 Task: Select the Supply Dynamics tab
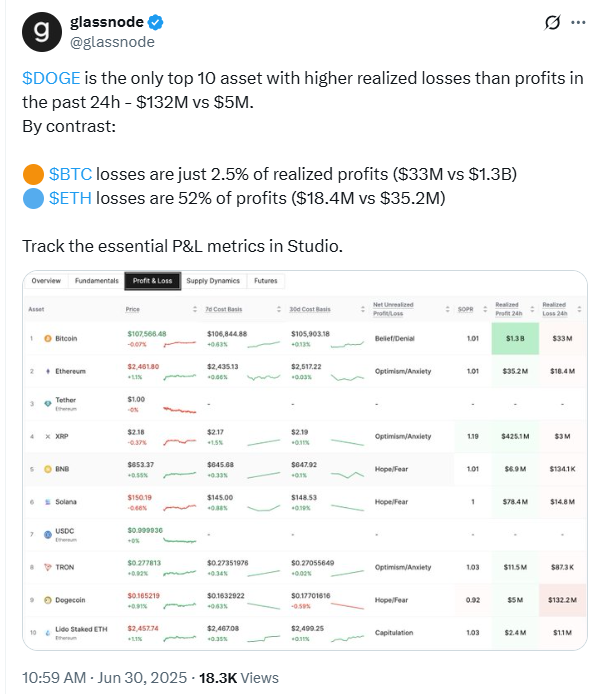click(213, 281)
